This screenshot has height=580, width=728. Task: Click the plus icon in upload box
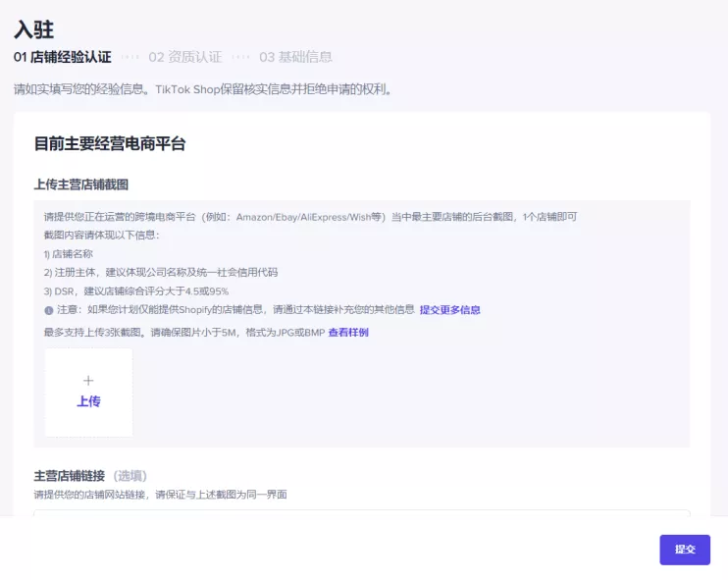[x=88, y=381]
